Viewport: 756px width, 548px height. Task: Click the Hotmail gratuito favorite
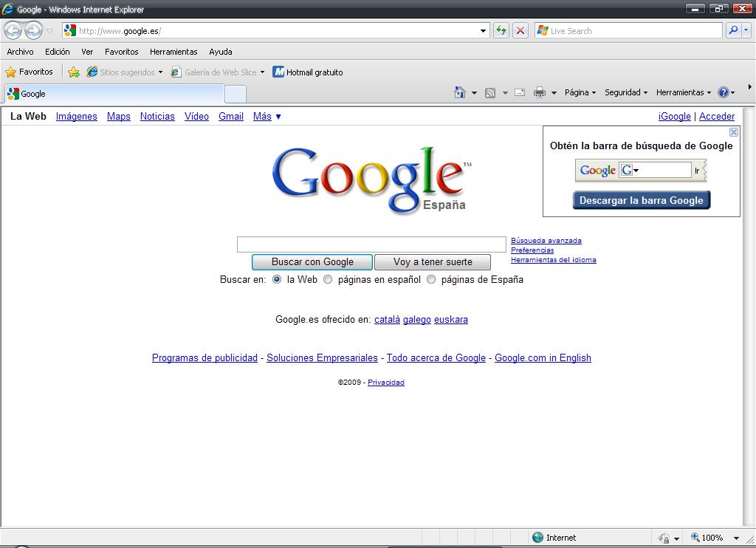coord(308,72)
